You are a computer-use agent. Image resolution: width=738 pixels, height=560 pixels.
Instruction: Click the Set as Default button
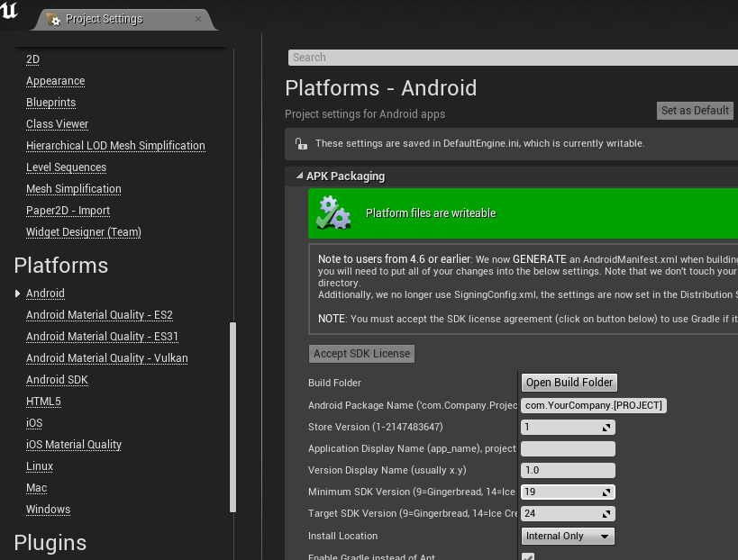click(x=695, y=111)
